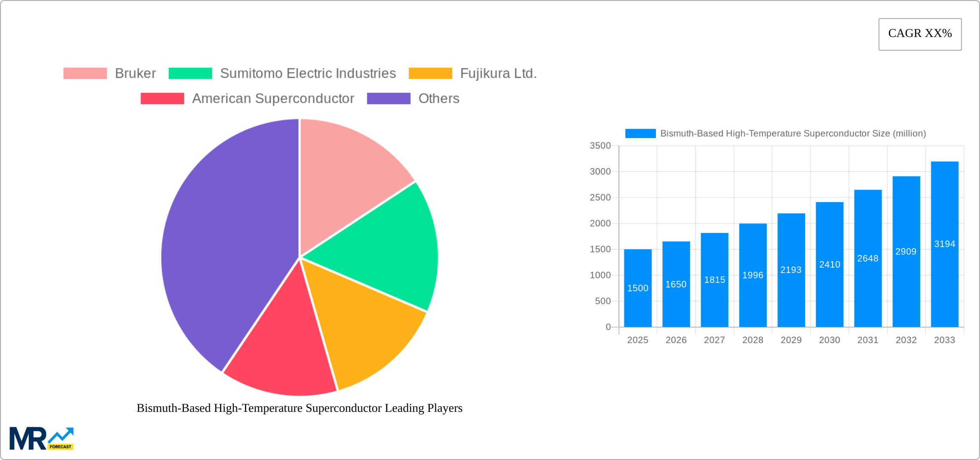Click the Others purple legend swatch
Image resolution: width=980 pixels, height=460 pixels.
388,98
